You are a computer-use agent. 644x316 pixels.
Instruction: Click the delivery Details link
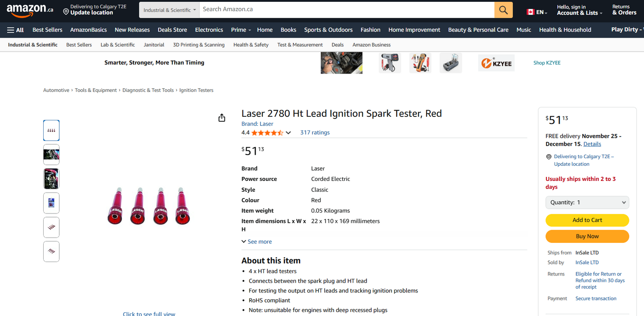[592, 144]
